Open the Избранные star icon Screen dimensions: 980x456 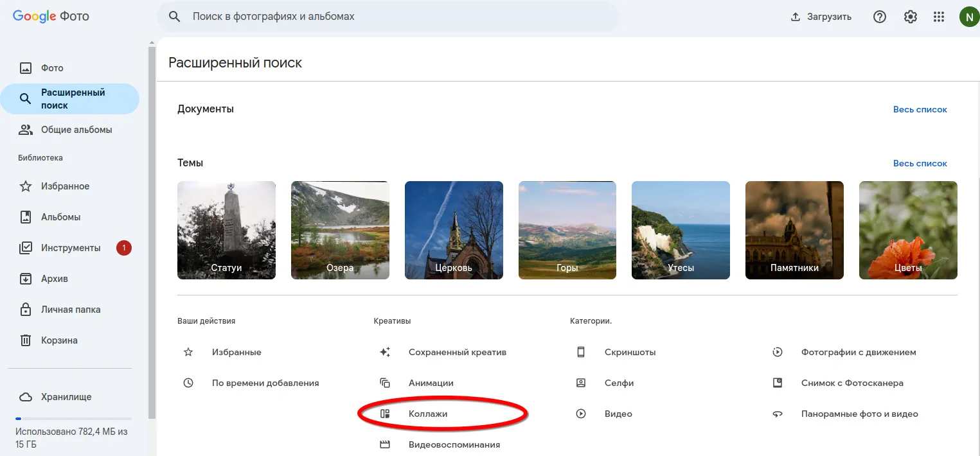pyautogui.click(x=188, y=351)
